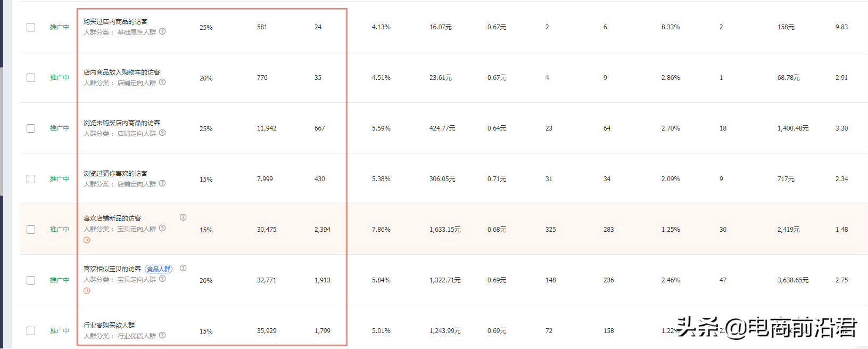Click 20% premium for 店内商品放入购物车的访客
This screenshot has width=868, height=349.
[x=206, y=78]
